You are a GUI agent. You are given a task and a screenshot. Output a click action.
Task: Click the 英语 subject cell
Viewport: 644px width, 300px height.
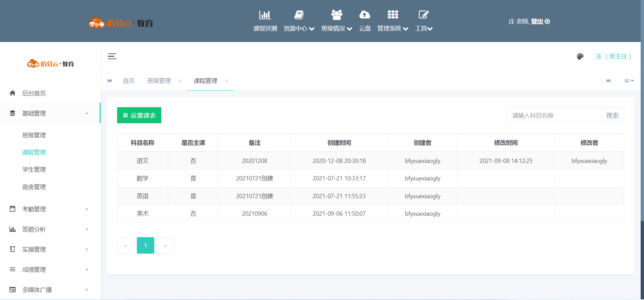[143, 196]
